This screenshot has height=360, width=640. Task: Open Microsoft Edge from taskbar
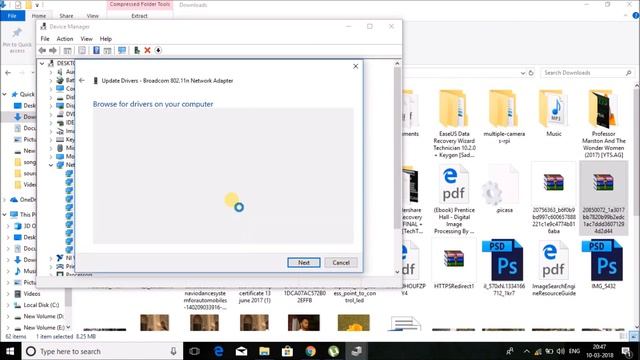[x=218, y=351]
